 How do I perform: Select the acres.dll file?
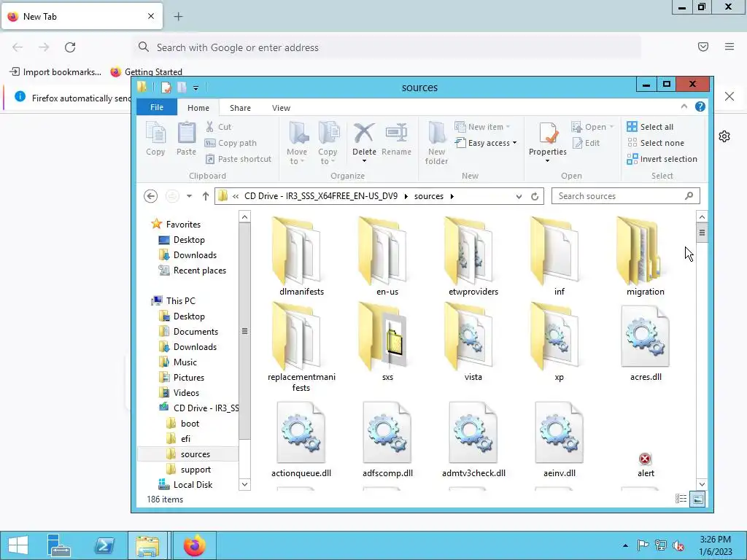coord(646,343)
